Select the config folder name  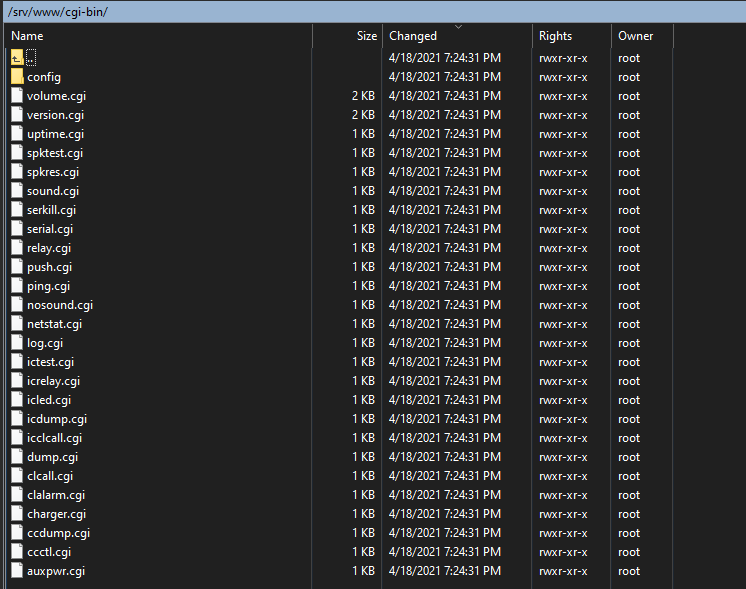click(44, 77)
